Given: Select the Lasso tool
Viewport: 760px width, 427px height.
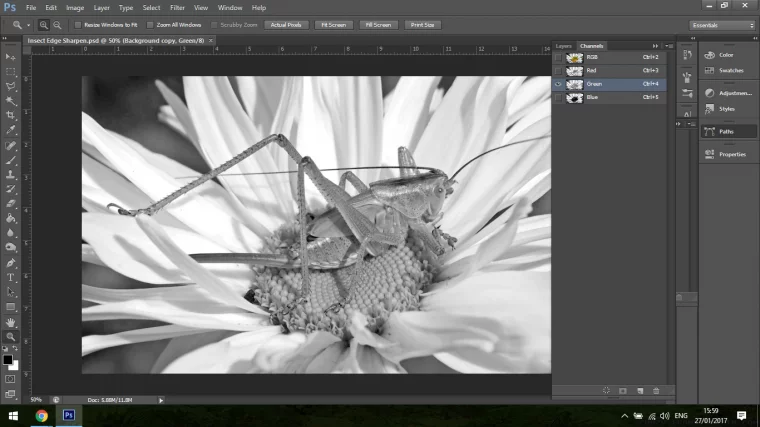Looking at the screenshot, I should coord(10,86).
